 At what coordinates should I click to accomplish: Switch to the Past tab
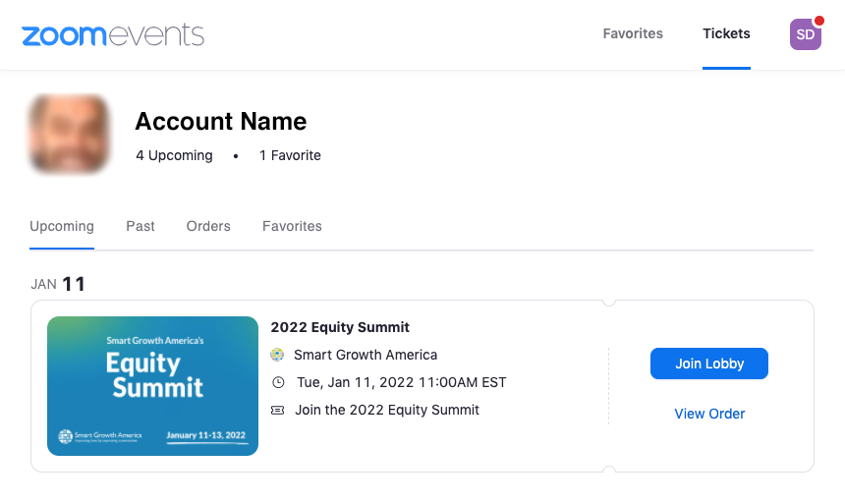[x=141, y=226]
